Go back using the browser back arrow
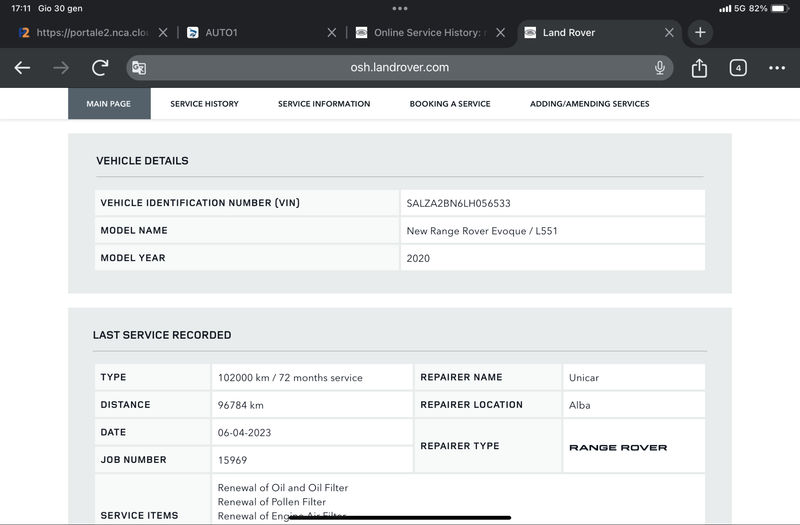 tap(22, 67)
